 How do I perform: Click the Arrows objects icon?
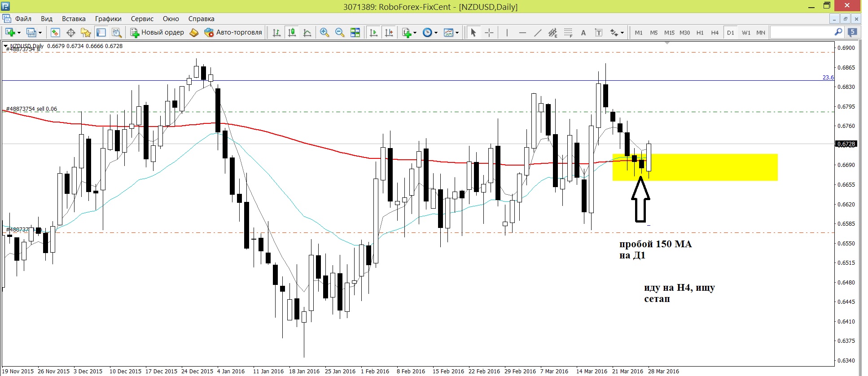(x=614, y=32)
